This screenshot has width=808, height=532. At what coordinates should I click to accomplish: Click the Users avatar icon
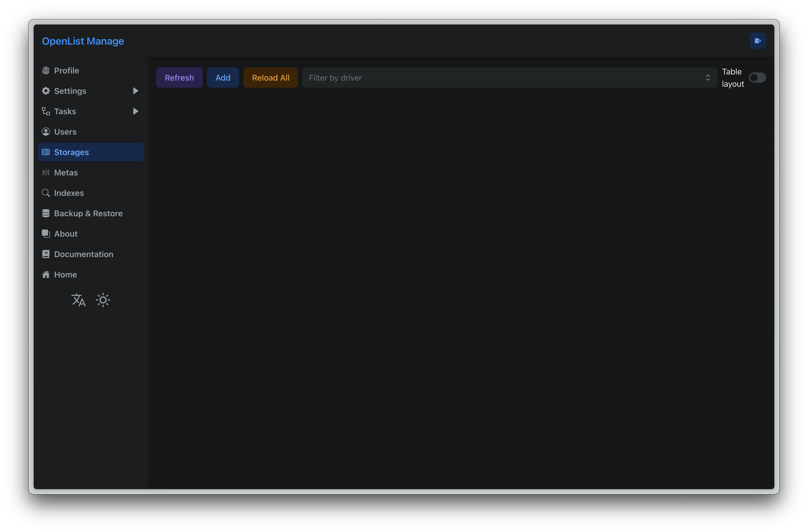point(46,132)
